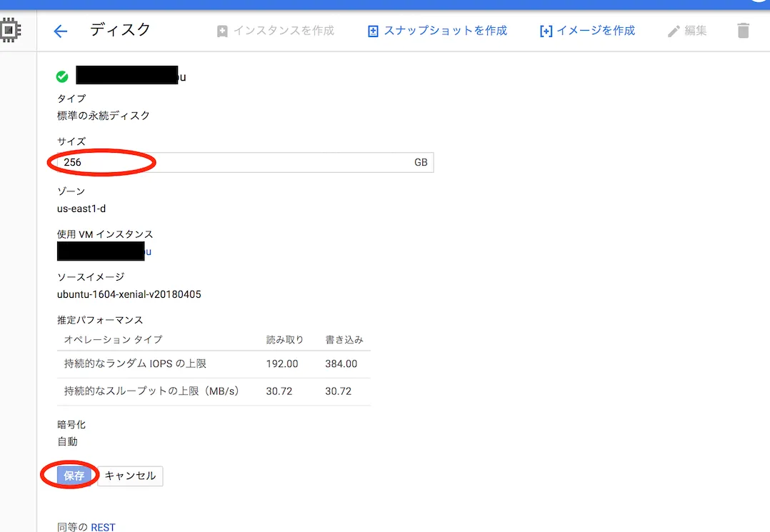Click the 持続的なランダム IOPS の上限 row label
Viewport: 770px width, 532px height.
135,363
